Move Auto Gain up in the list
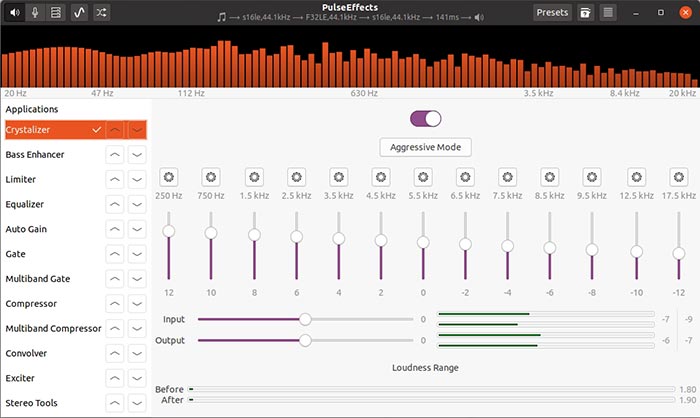Image resolution: width=700 pixels, height=418 pixels. [115, 229]
